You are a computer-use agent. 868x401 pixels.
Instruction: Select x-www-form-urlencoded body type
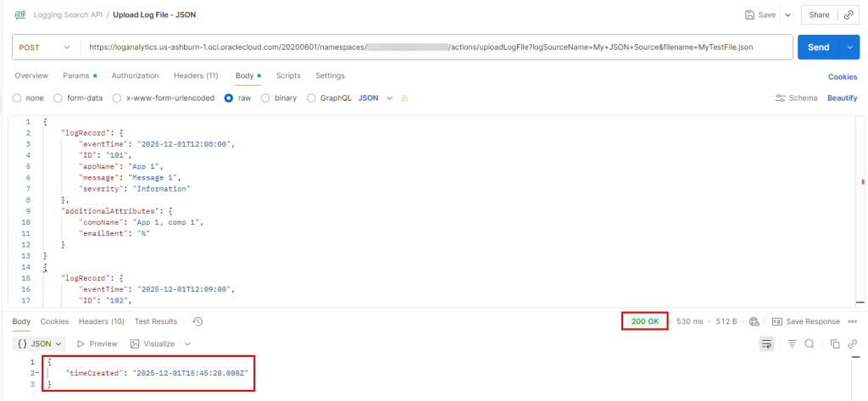[117, 98]
